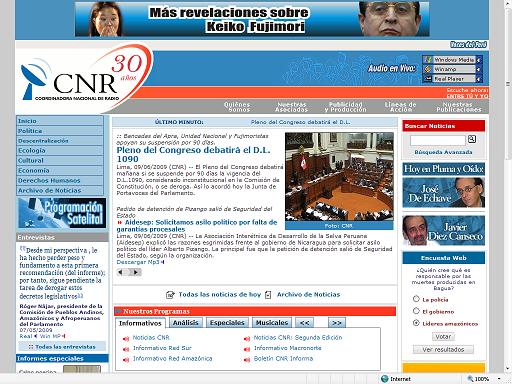Open Nuestras Asociadas menu item

292,107
